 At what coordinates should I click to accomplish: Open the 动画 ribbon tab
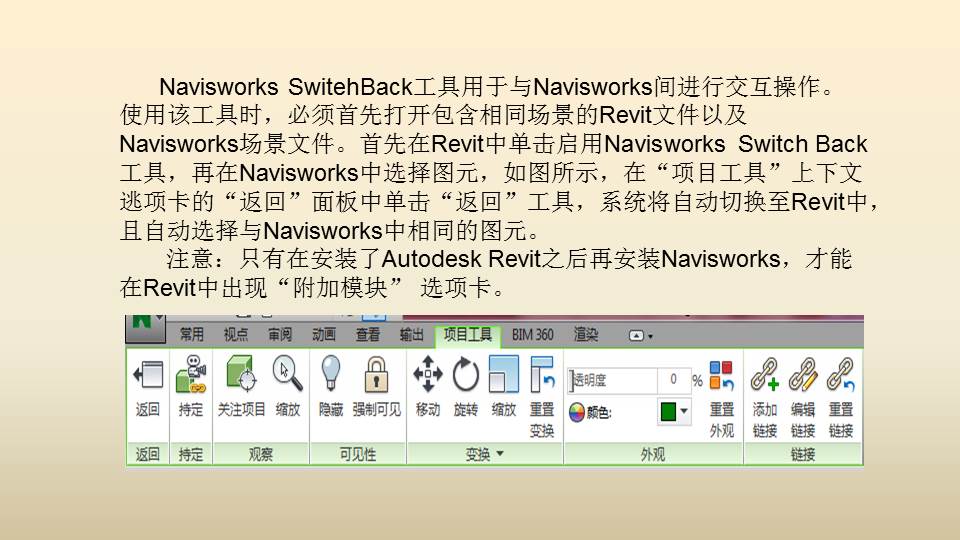click(x=324, y=334)
